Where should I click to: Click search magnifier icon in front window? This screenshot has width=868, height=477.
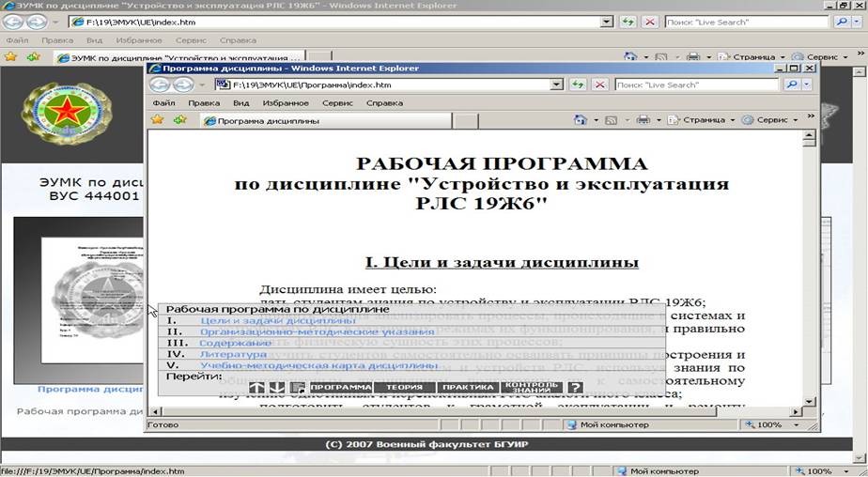(x=790, y=85)
